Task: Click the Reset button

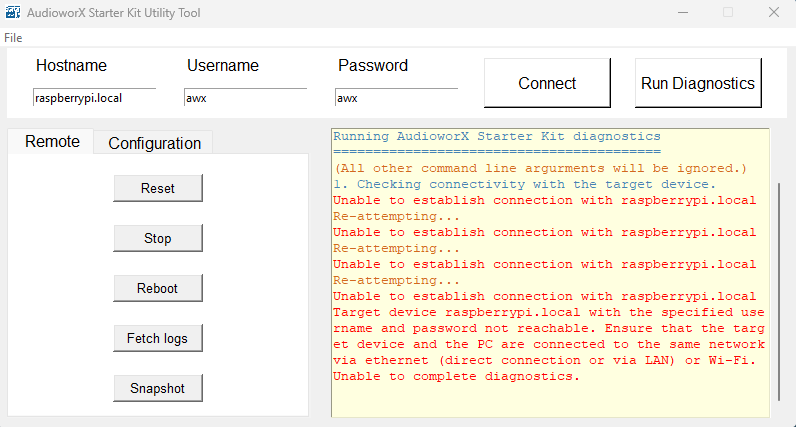Action: coord(158,188)
